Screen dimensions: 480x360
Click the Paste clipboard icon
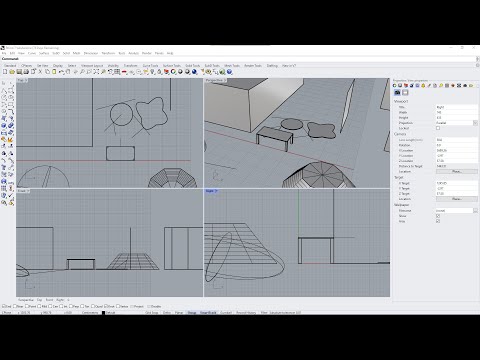pos(54,72)
